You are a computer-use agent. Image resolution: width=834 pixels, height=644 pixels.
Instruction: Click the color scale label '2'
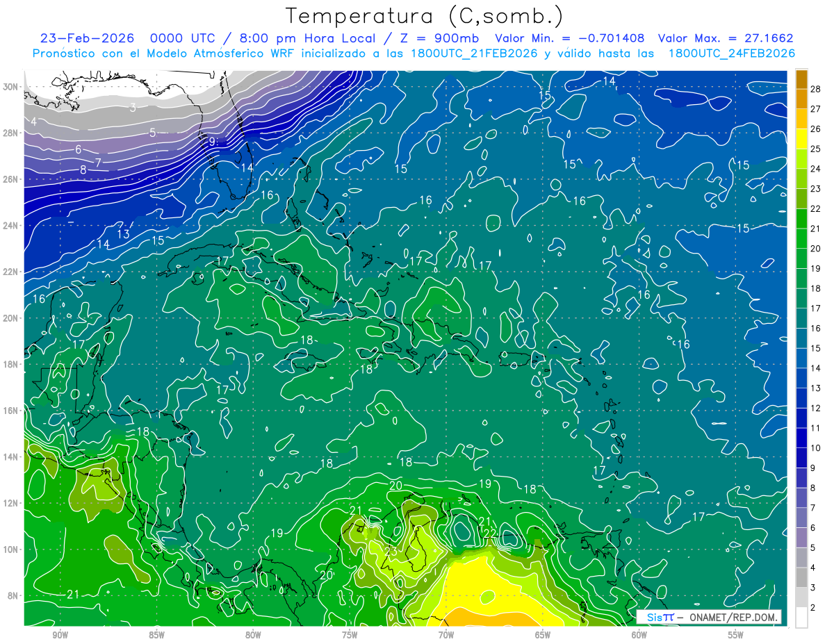(813, 607)
